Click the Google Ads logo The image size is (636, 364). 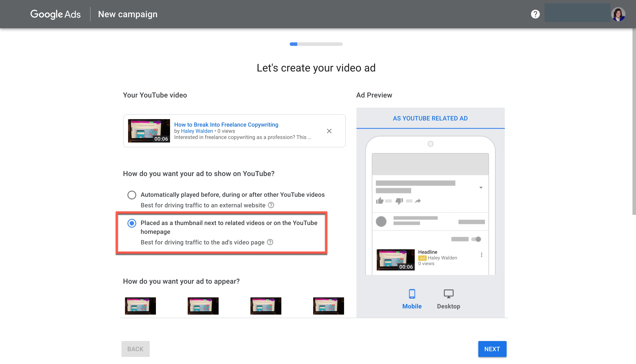(55, 14)
